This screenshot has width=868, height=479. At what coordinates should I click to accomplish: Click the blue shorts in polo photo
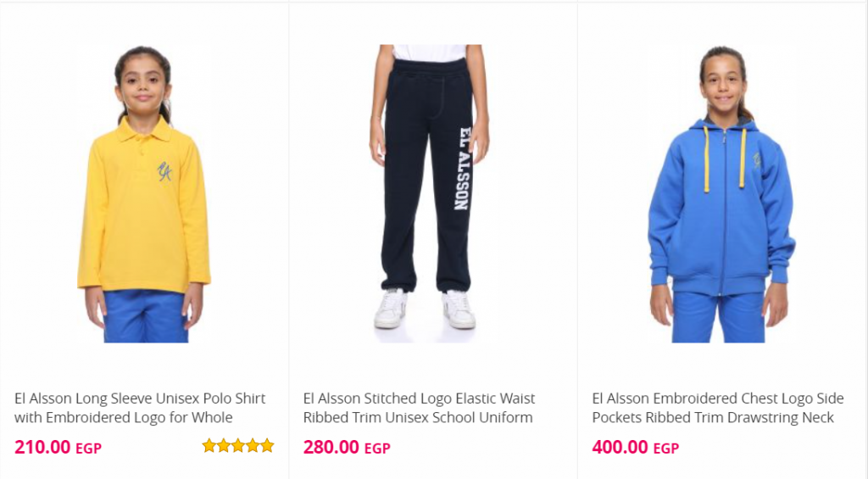pyautogui.click(x=145, y=316)
